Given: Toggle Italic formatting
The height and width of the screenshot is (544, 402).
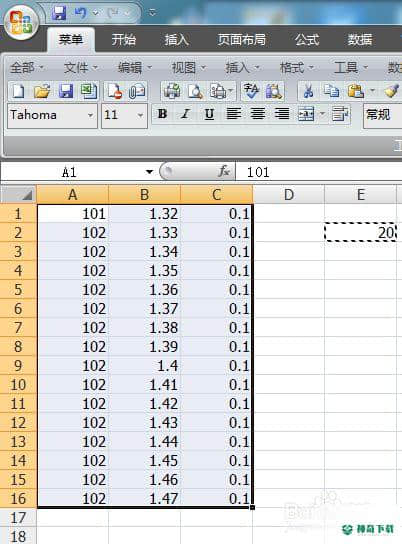Looking at the screenshot, I should 186,114.
